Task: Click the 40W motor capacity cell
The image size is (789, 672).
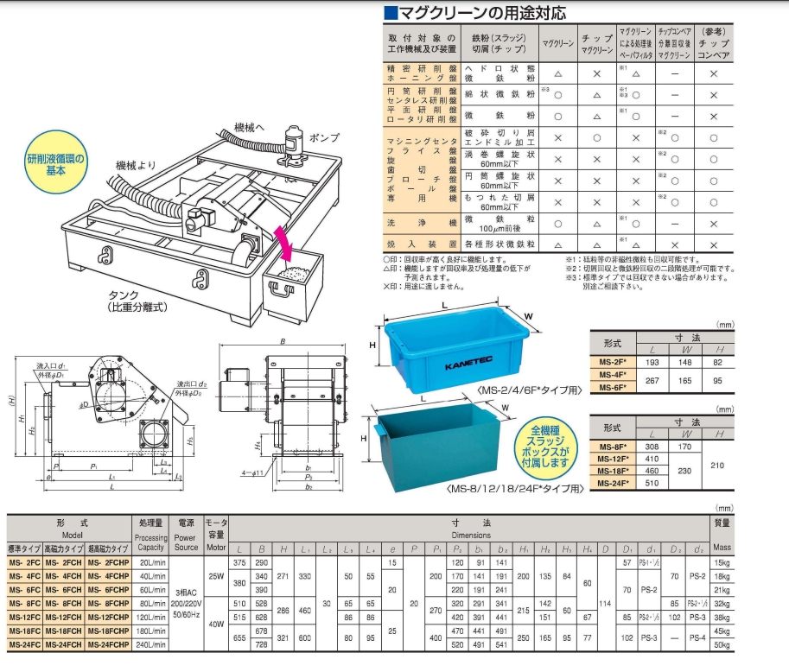Action: 216,624
